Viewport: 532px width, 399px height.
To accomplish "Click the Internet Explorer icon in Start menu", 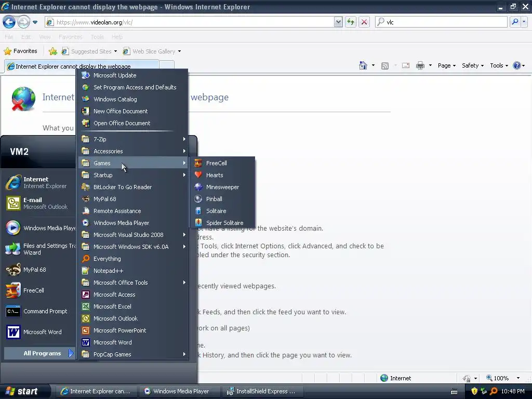I will [13, 182].
